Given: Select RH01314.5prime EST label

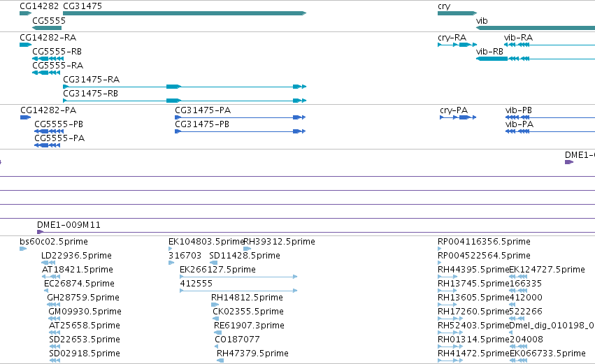Looking at the screenshot, I should 473,340.
